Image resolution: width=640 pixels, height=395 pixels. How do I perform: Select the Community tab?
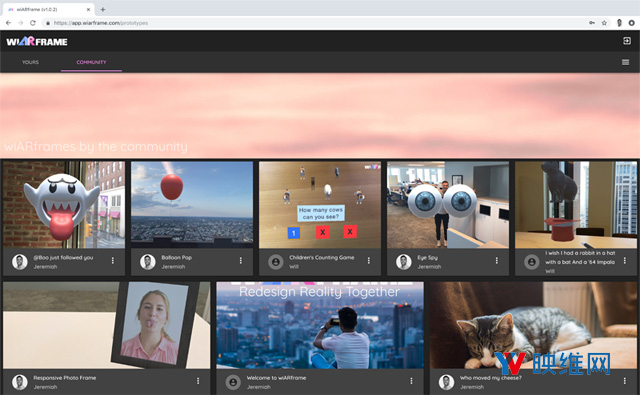coord(91,62)
